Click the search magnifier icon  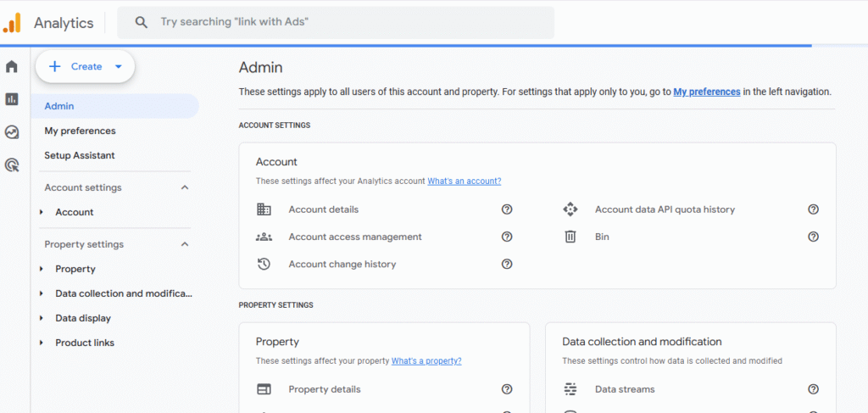coord(142,22)
